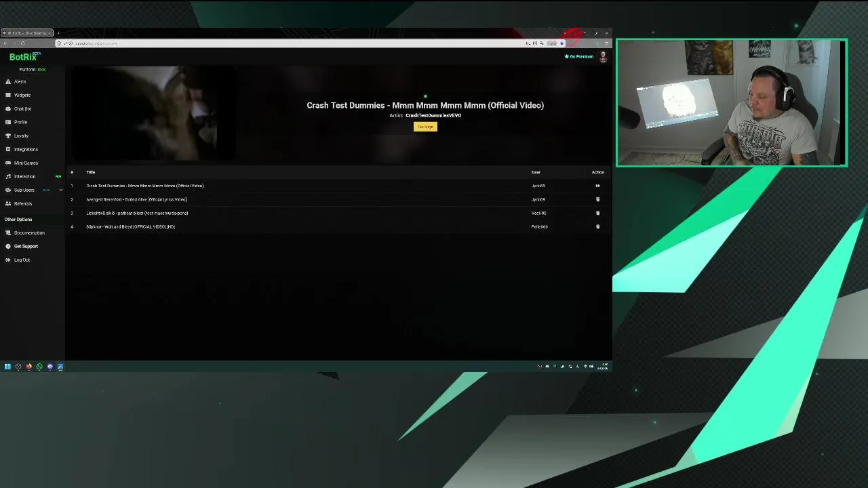Delete Avenged Sevenfold song from queue
Viewport: 868px width, 488px height.
point(597,199)
